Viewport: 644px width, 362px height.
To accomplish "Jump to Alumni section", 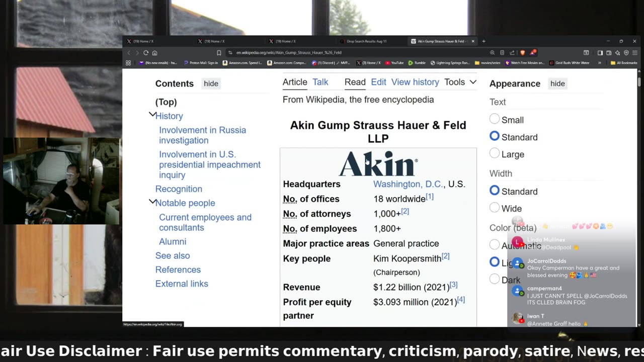I will tap(173, 241).
